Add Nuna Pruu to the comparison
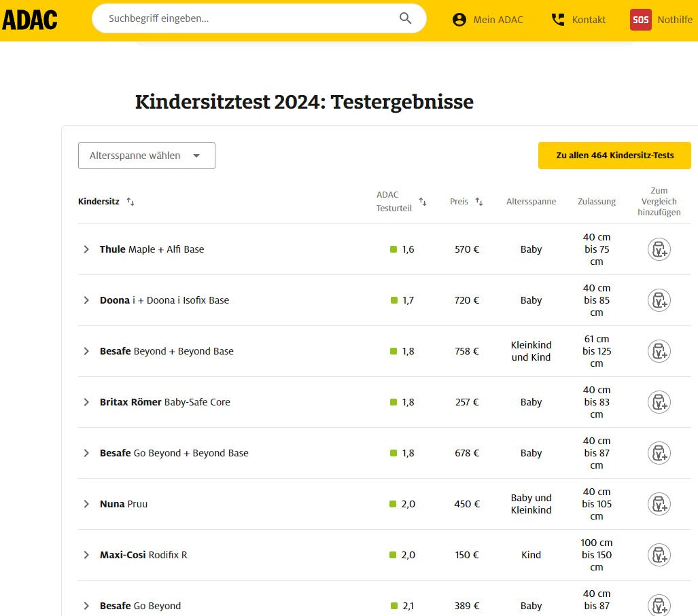Image resolution: width=698 pixels, height=616 pixels. (x=658, y=504)
